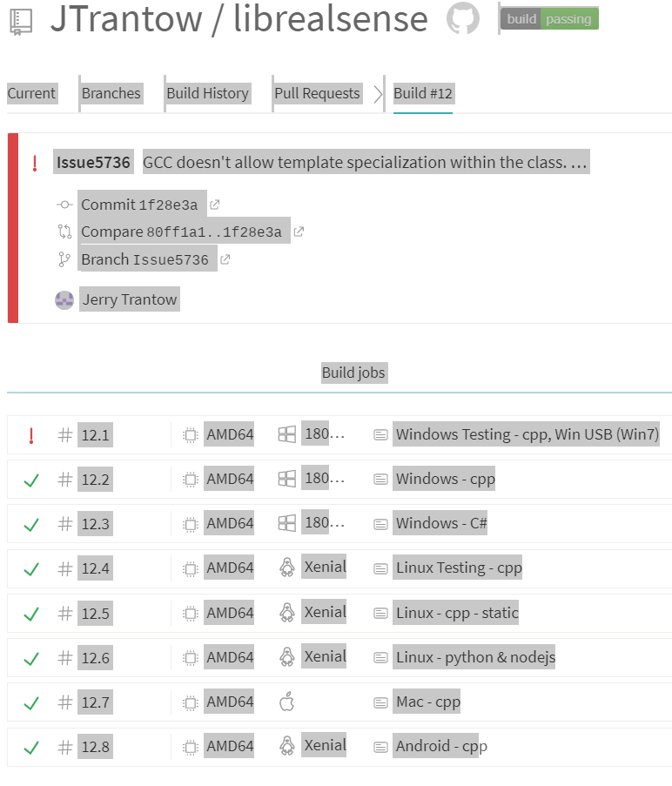Viewport: 672px width, 786px height.
Task: Click the red failure icon on job 12.1
Action: [31, 433]
